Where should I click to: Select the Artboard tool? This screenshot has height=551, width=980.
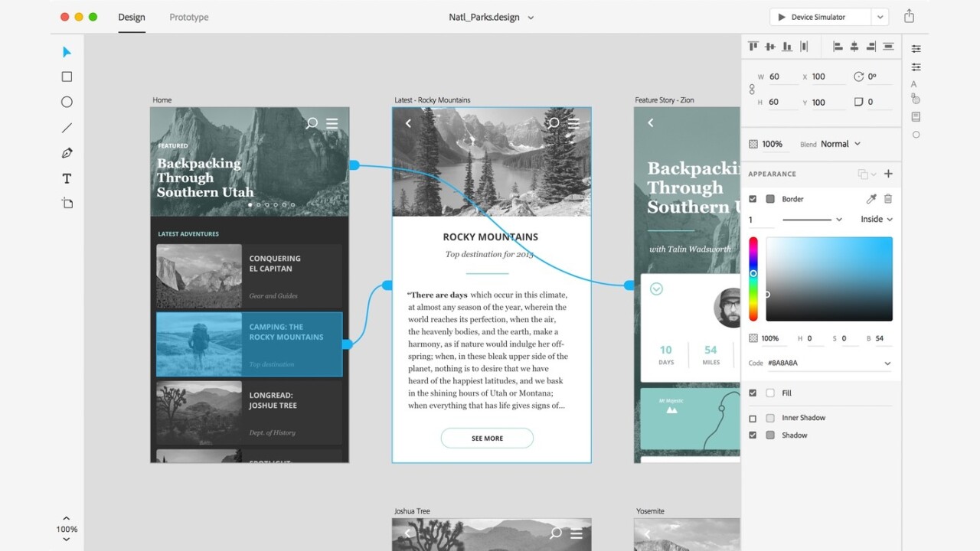[x=67, y=204]
